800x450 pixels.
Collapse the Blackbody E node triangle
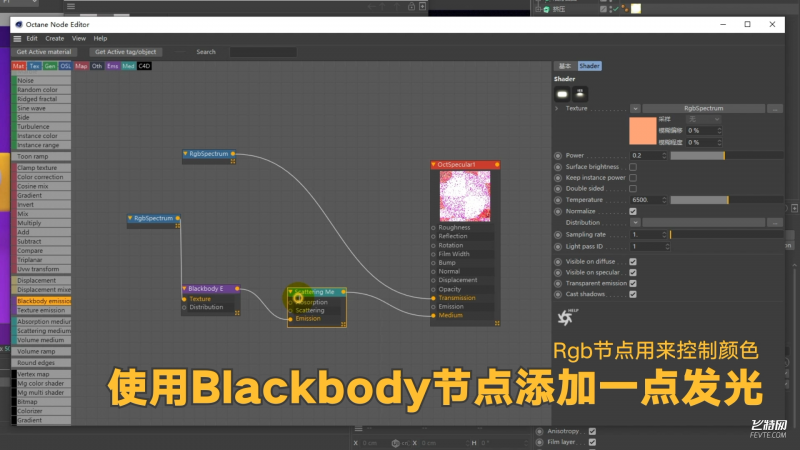tap(185, 289)
